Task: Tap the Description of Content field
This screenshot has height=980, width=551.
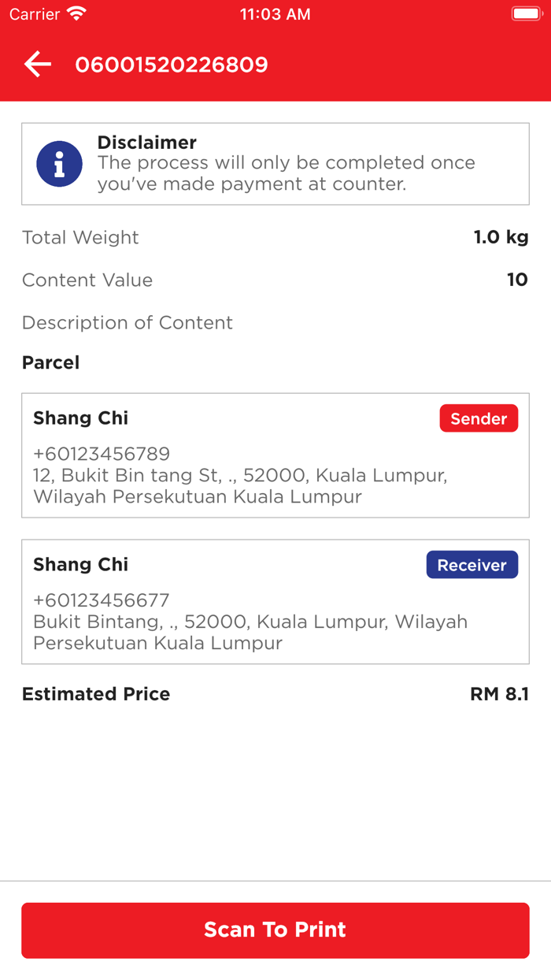Action: coord(128,323)
